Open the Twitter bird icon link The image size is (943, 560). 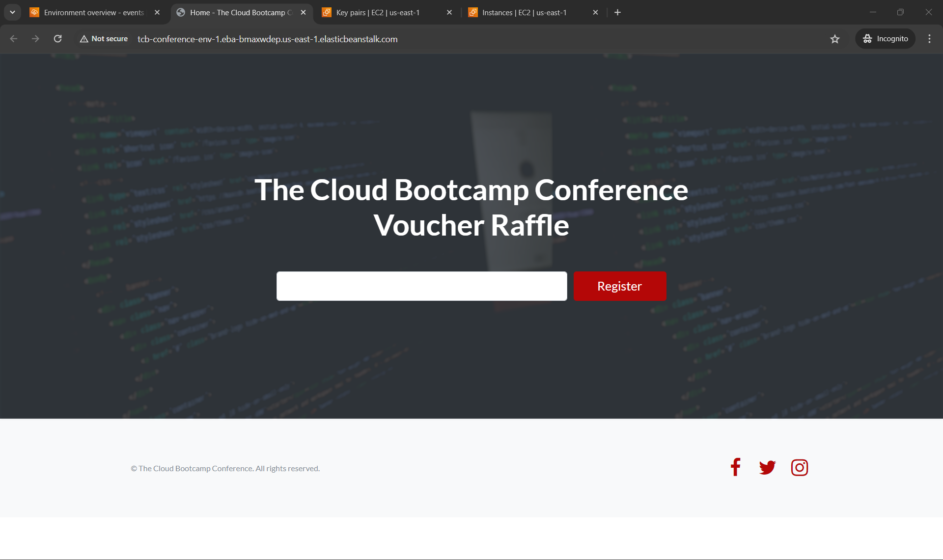coord(767,467)
